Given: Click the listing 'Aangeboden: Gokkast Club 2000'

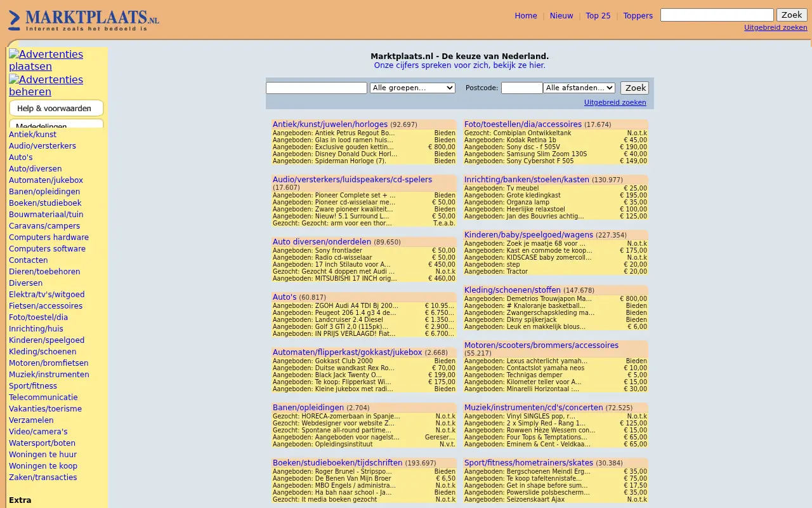Looking at the screenshot, I should [x=323, y=361].
